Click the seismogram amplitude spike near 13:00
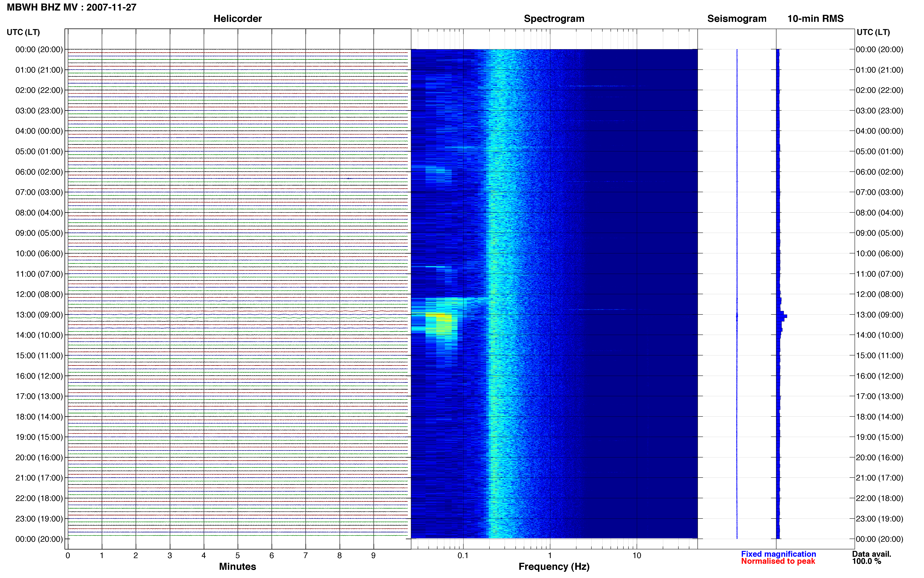Screen dimensions: 924x578 coord(737,316)
